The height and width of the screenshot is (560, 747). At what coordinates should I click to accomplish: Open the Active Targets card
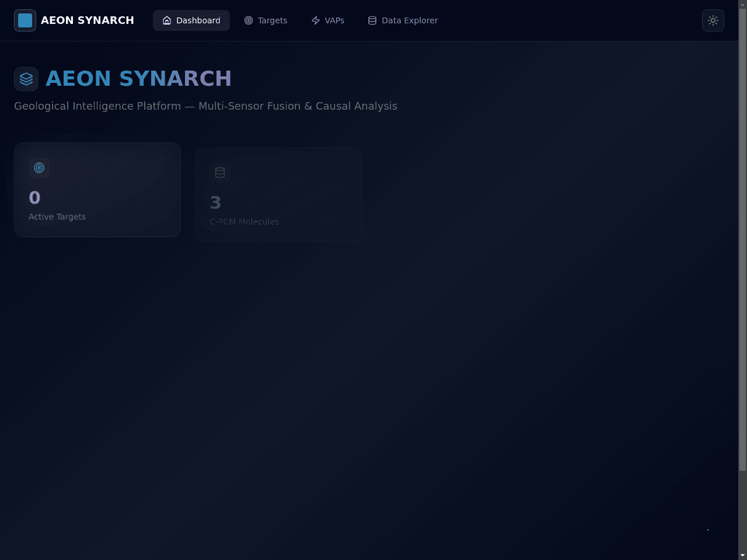coord(97,190)
